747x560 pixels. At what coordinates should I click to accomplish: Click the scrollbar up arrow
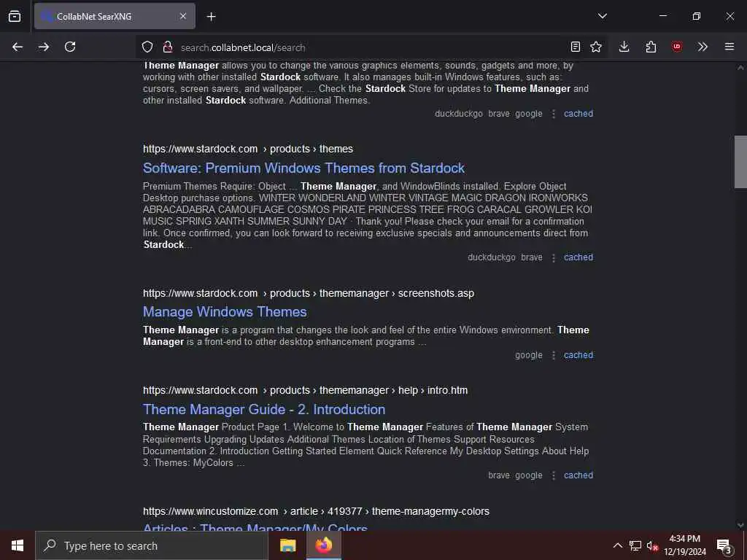(740, 68)
